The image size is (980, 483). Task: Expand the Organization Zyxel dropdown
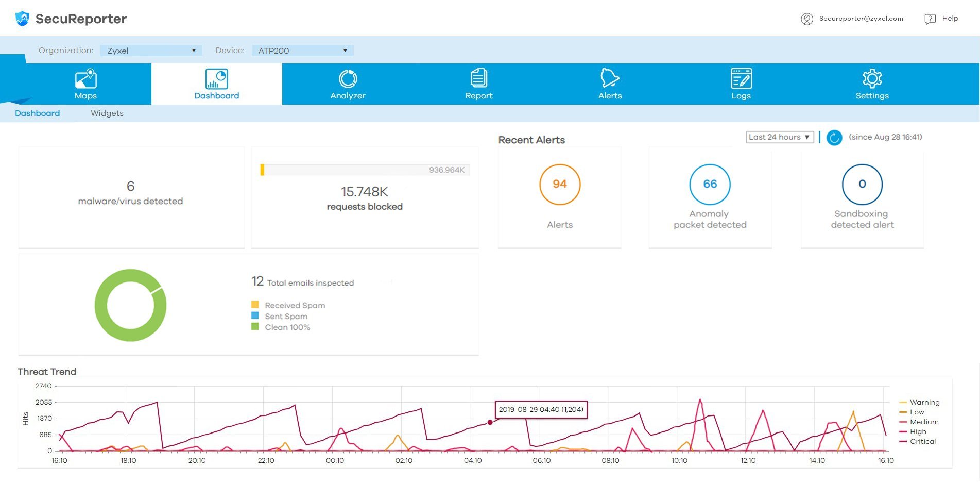(151, 51)
